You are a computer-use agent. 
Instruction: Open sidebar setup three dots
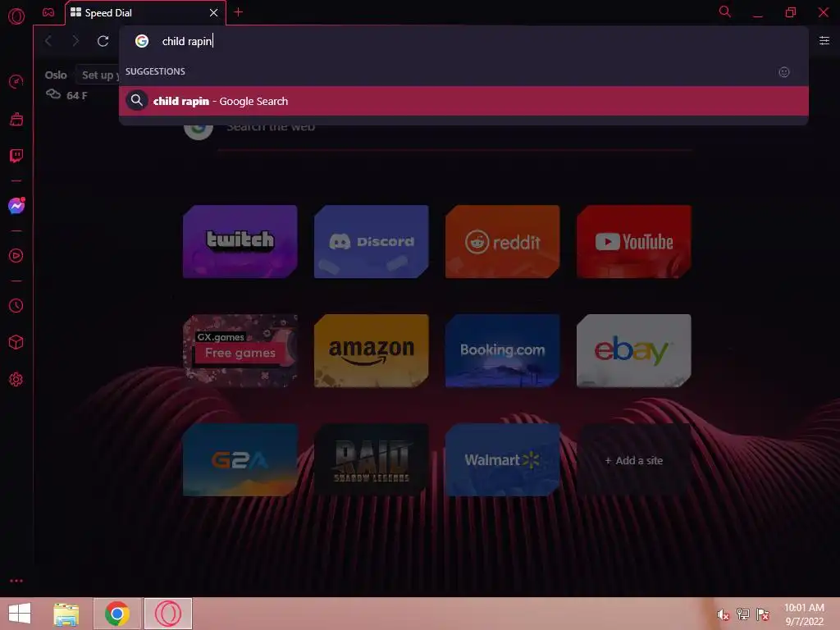pyautogui.click(x=16, y=581)
